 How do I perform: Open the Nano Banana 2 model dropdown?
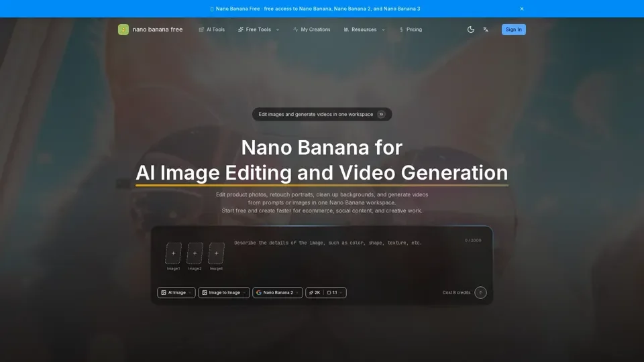278,293
